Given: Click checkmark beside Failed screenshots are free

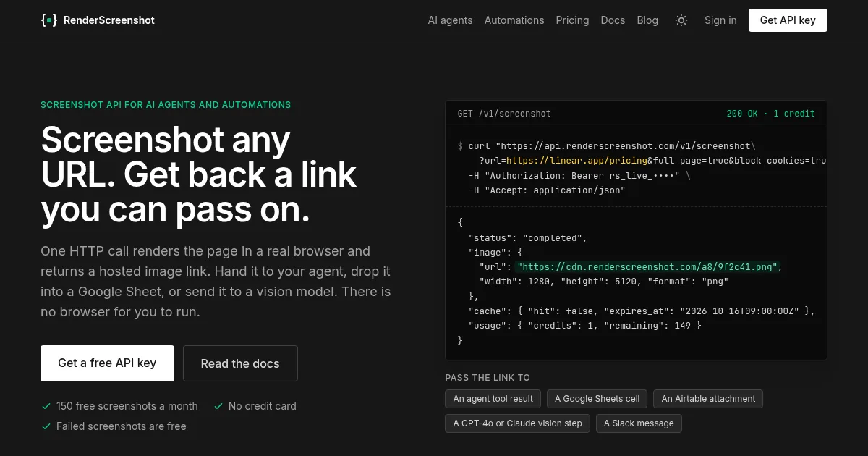Looking at the screenshot, I should [46, 426].
